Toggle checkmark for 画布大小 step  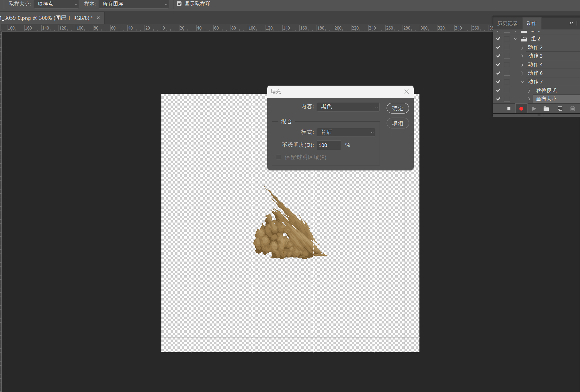(498, 99)
